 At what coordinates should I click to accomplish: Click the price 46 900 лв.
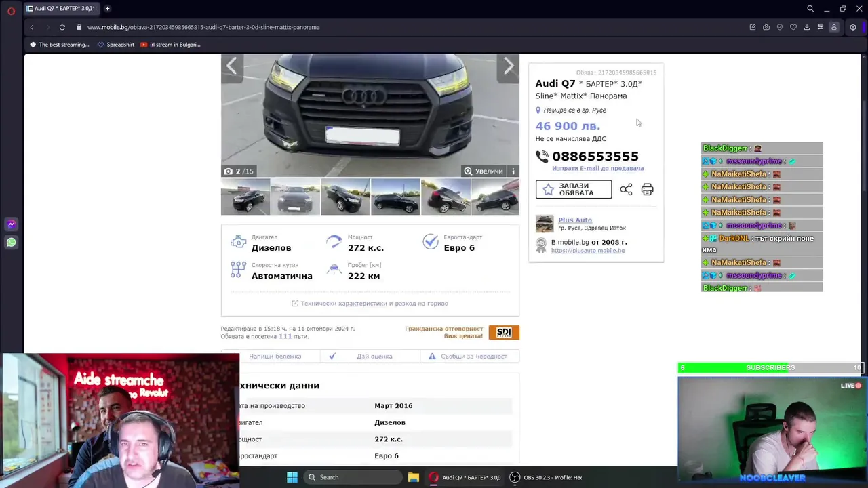pos(568,126)
